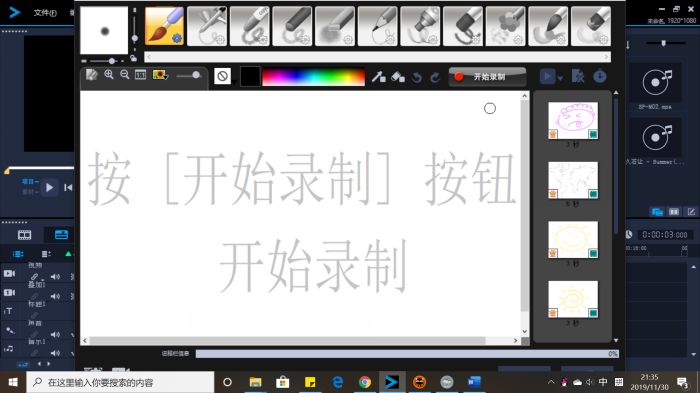Viewport: 700px width, 393px height.
Task: Toggle the texture option no-symbol box
Action: [x=222, y=76]
